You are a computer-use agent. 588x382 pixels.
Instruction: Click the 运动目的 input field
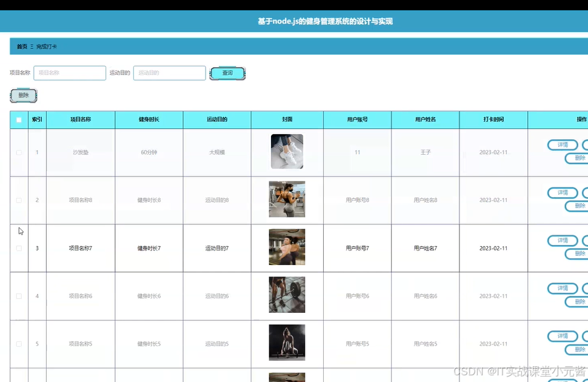point(169,73)
